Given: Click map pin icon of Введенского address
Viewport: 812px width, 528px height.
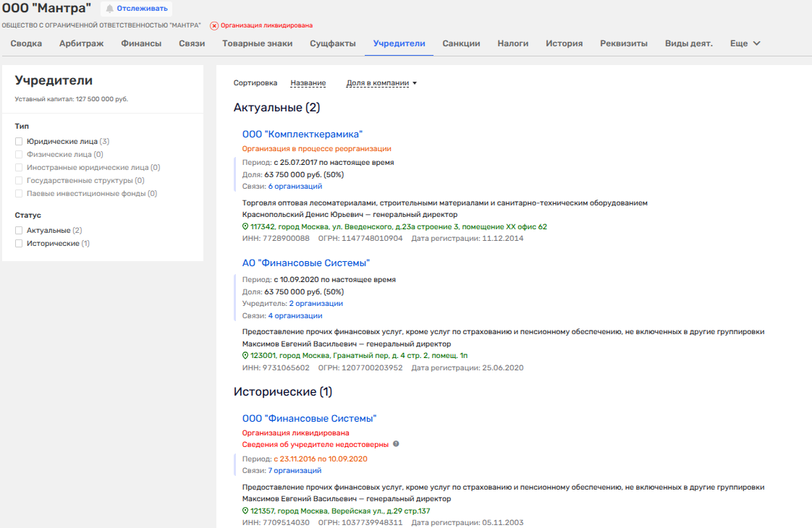Looking at the screenshot, I should coord(245,227).
